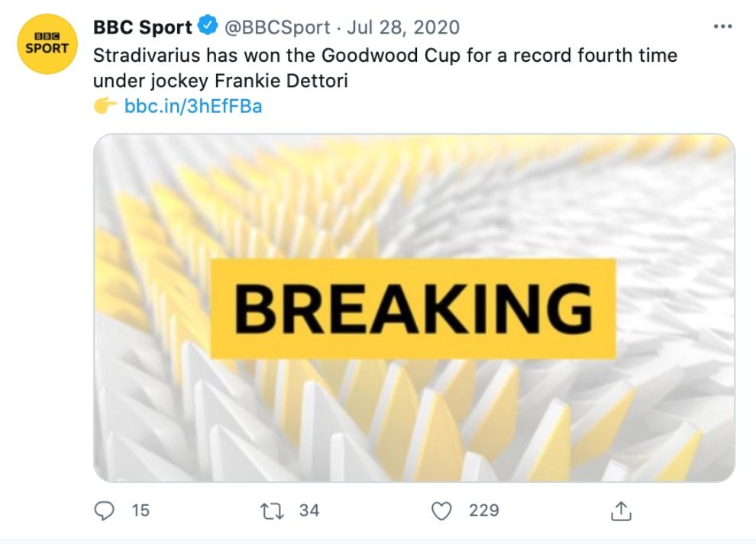Open the @BBCSport handle

click(277, 27)
